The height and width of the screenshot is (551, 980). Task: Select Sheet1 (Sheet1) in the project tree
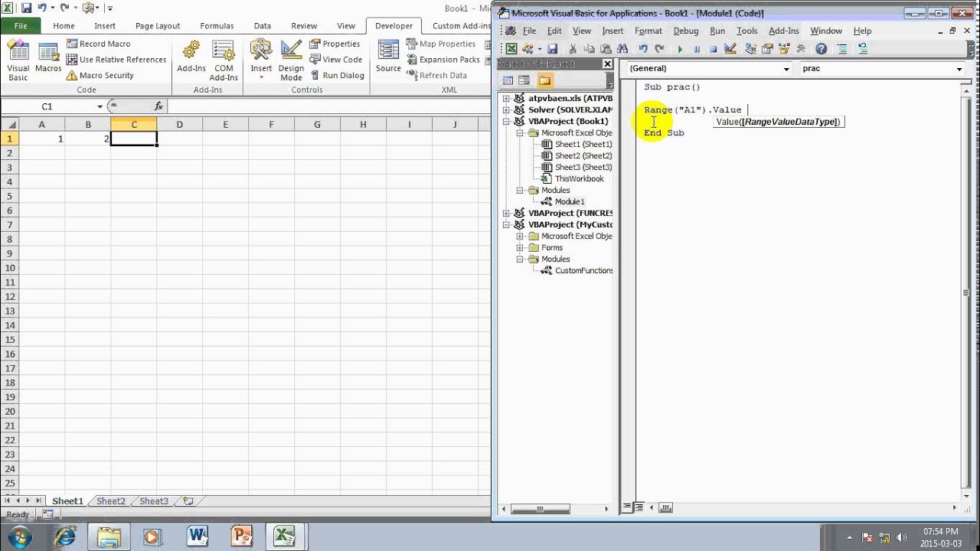click(x=583, y=144)
